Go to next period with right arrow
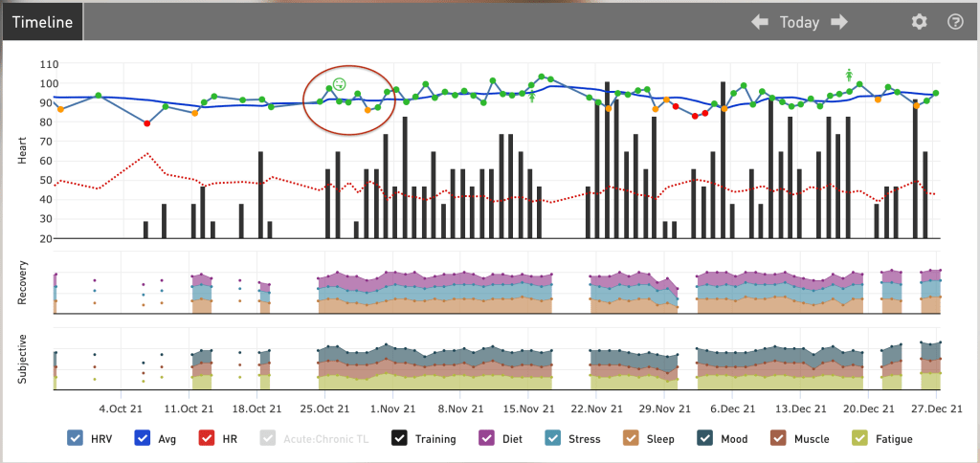 click(x=839, y=22)
